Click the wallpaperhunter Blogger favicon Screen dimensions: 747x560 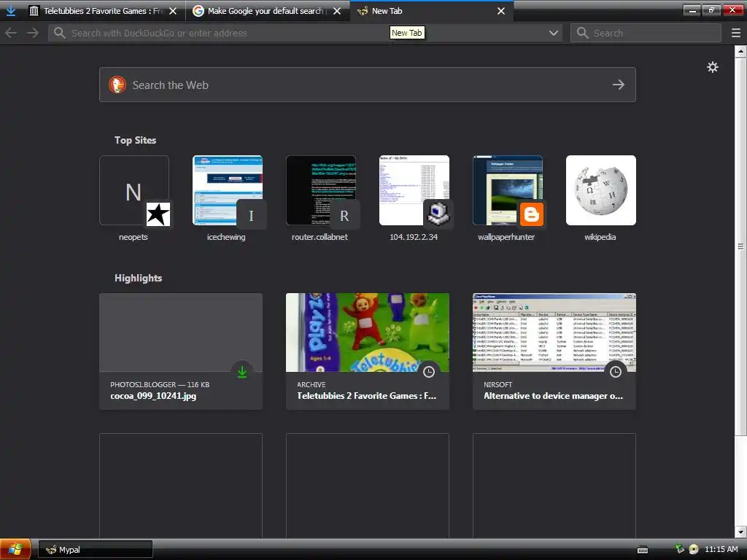pos(531,214)
